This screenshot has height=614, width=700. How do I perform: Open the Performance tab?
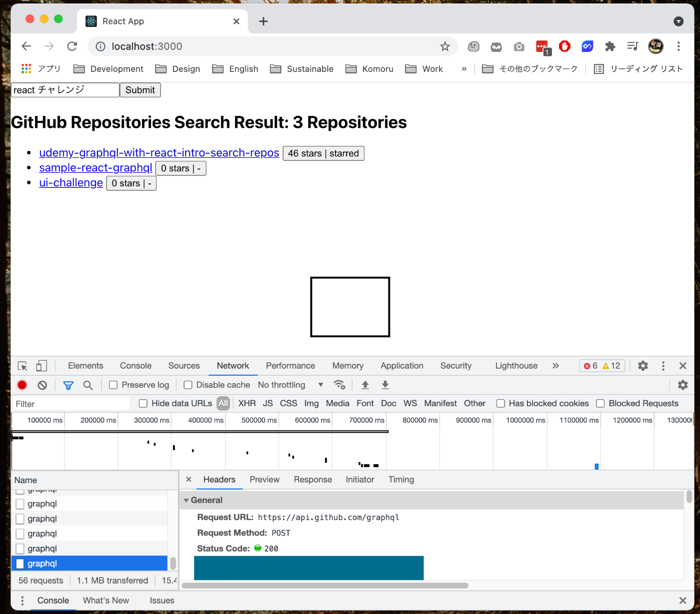click(290, 366)
